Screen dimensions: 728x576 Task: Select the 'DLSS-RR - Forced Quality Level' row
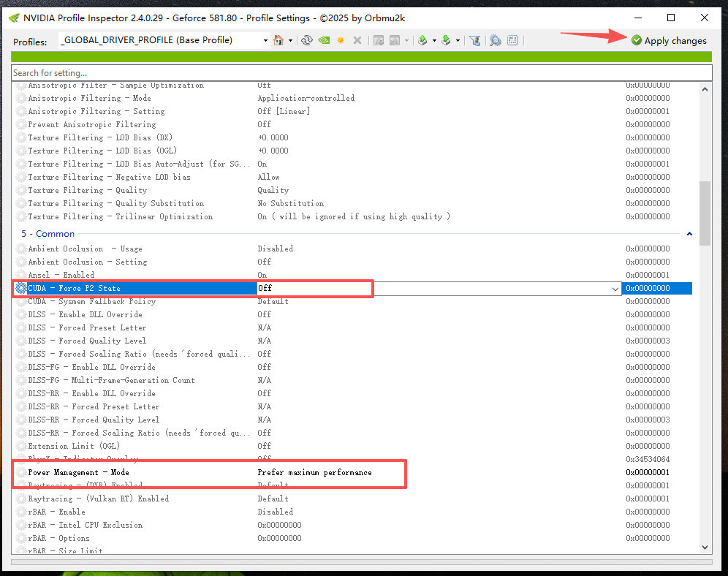[353, 420]
